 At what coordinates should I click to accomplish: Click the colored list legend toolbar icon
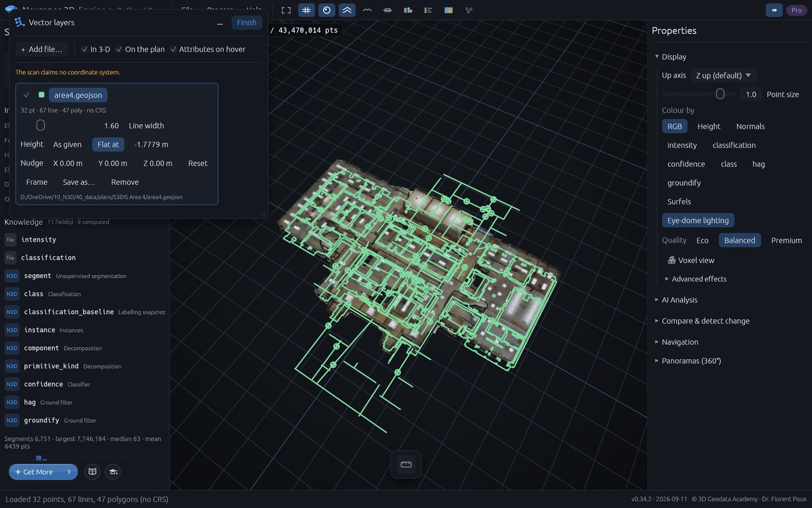(x=428, y=10)
